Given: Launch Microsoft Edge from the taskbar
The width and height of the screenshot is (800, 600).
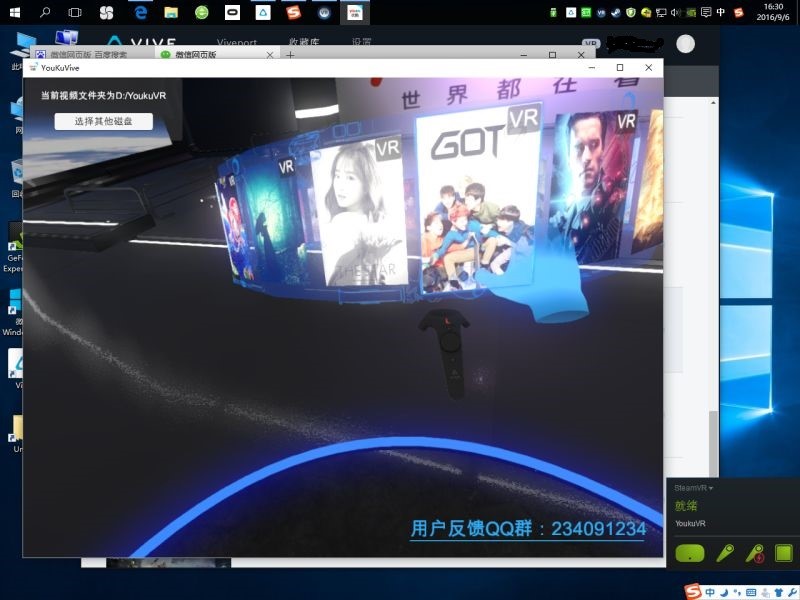Looking at the screenshot, I should (141, 14).
